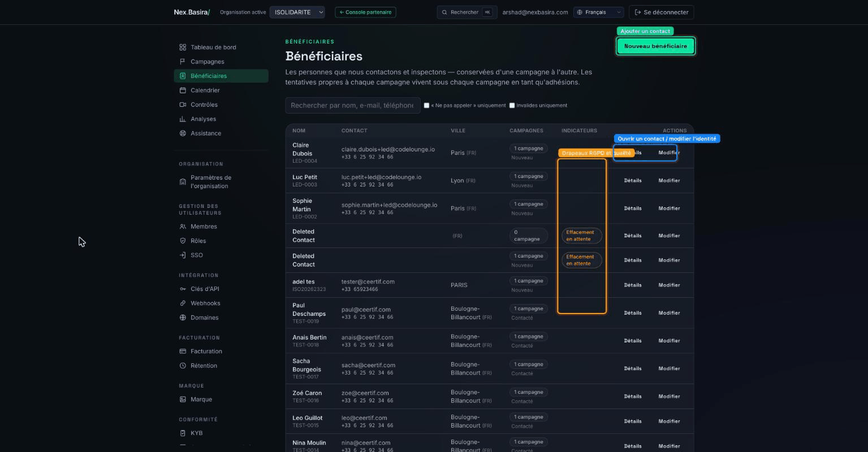Open the Français language selector
The image size is (868, 452).
[x=598, y=12]
